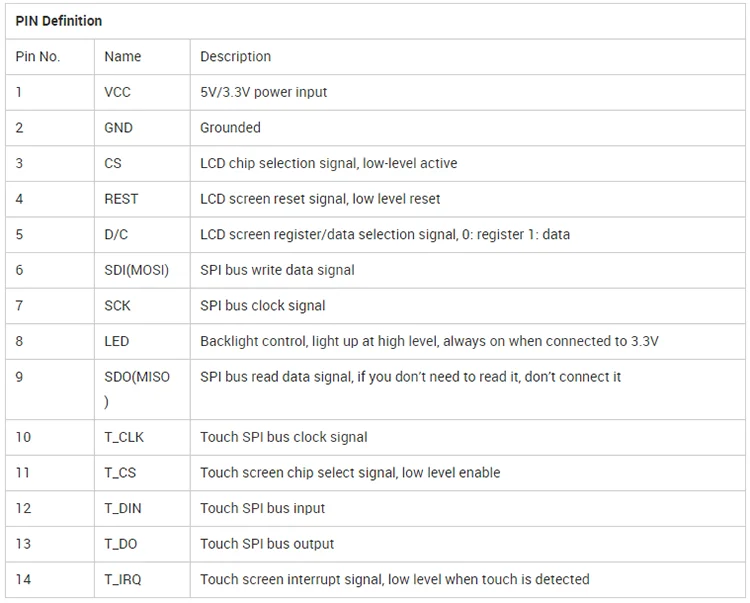Click the Backlight control description text
This screenshot has width=750, height=603.
(x=429, y=341)
